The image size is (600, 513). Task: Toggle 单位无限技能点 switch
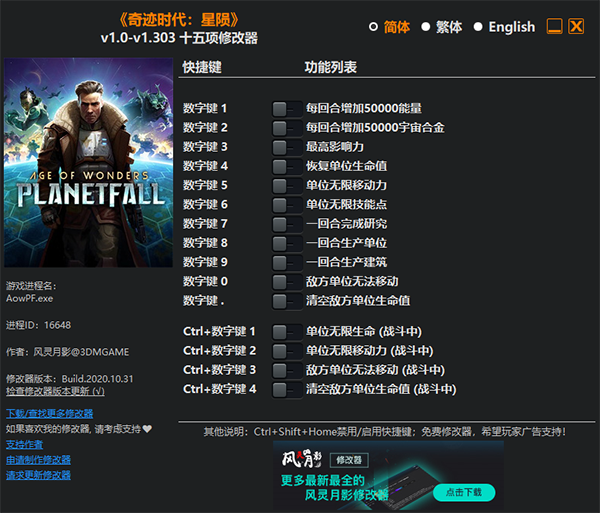point(286,204)
